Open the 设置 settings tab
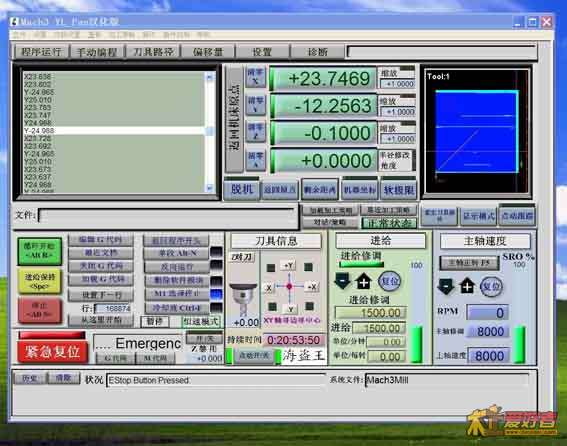 [x=262, y=52]
